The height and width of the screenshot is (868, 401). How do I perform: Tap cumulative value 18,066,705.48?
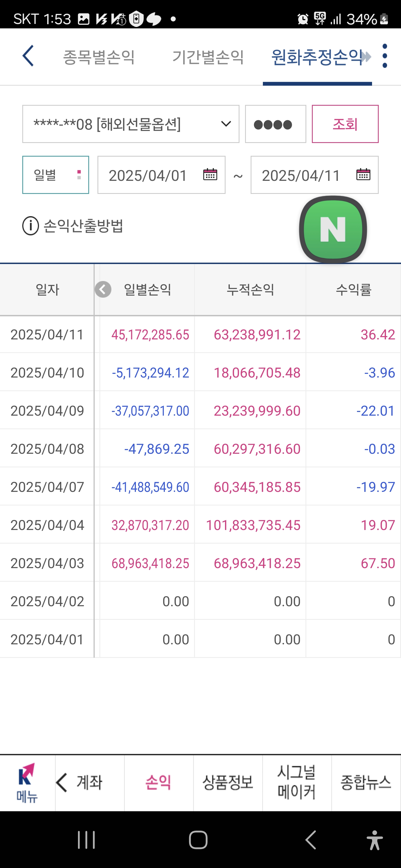coord(257,373)
